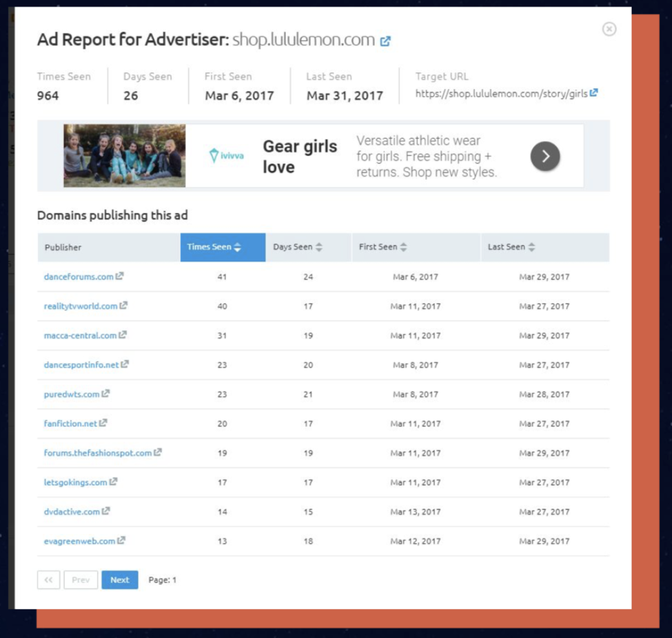Click the ivivva brand logo in the ad
This screenshot has height=638, width=672.
[227, 155]
